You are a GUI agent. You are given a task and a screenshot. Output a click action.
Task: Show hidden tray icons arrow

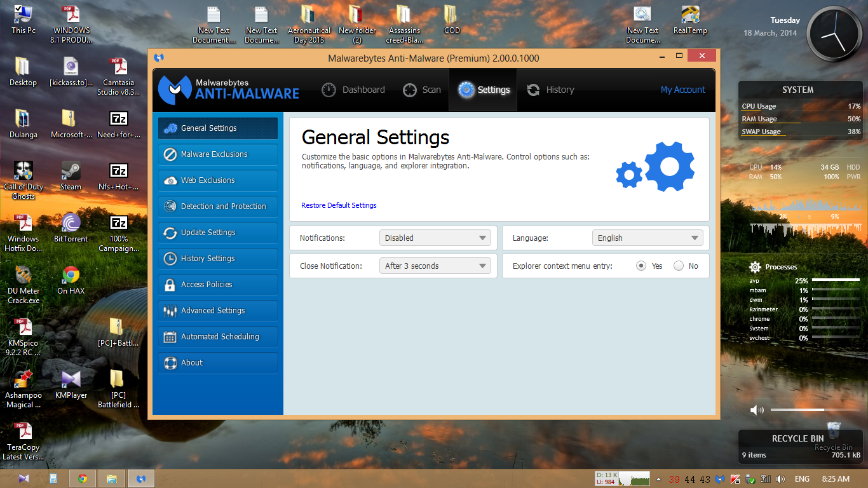coord(658,479)
